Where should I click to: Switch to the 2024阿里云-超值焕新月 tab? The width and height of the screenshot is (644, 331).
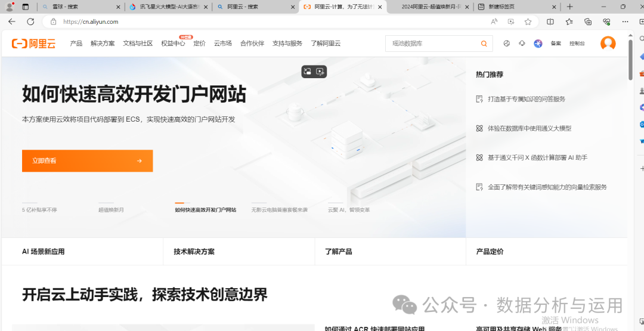pos(429,7)
